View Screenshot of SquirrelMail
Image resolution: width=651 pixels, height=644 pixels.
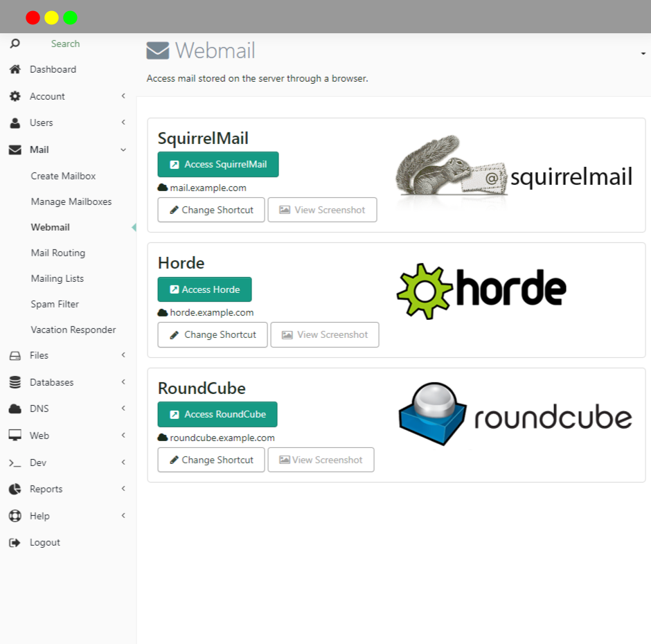(322, 210)
